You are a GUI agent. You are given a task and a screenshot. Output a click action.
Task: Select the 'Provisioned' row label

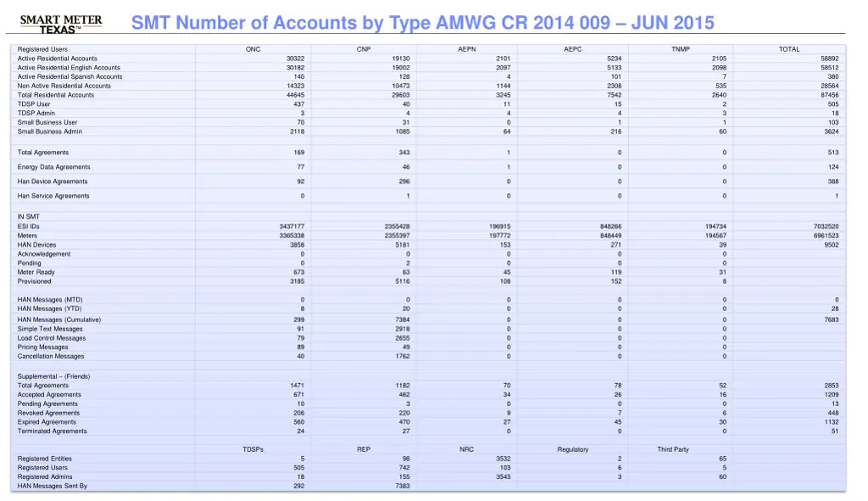34,281
